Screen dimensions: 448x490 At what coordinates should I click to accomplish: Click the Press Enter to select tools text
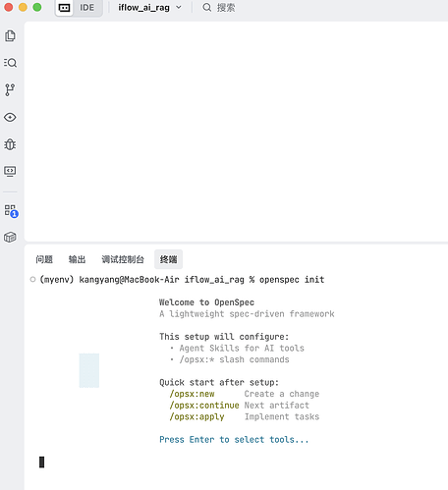(234, 440)
